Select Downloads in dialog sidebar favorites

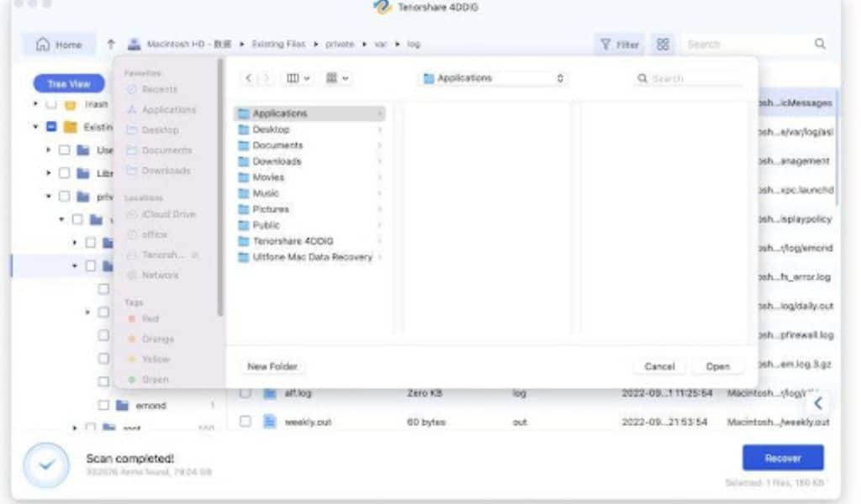(x=166, y=170)
